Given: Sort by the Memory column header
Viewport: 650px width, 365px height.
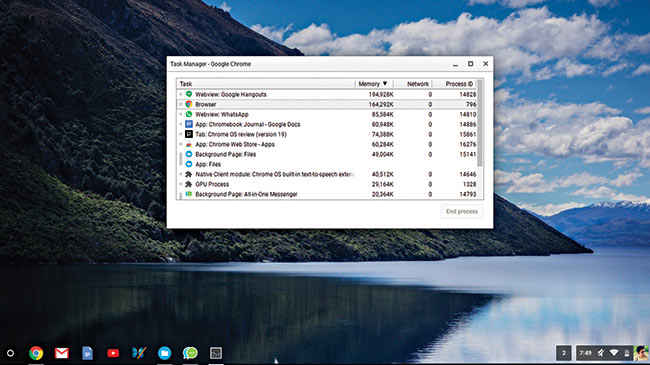Looking at the screenshot, I should [x=374, y=84].
